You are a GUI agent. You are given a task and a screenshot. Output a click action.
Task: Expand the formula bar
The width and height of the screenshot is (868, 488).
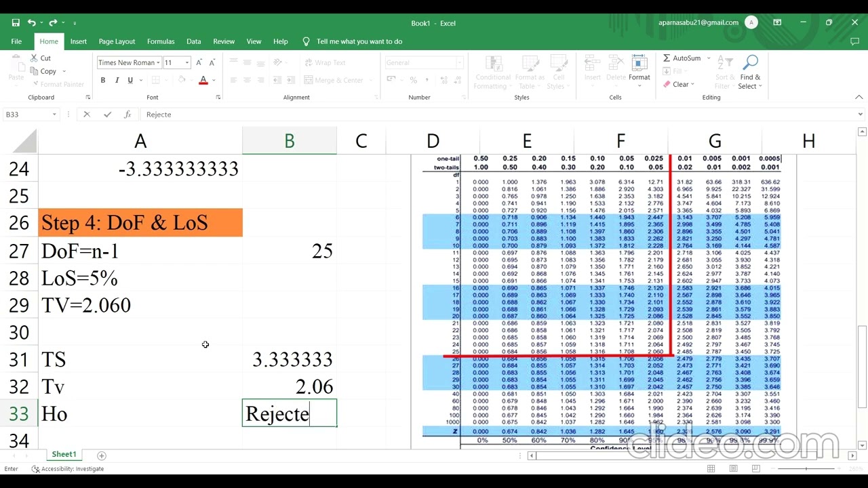pos(861,115)
